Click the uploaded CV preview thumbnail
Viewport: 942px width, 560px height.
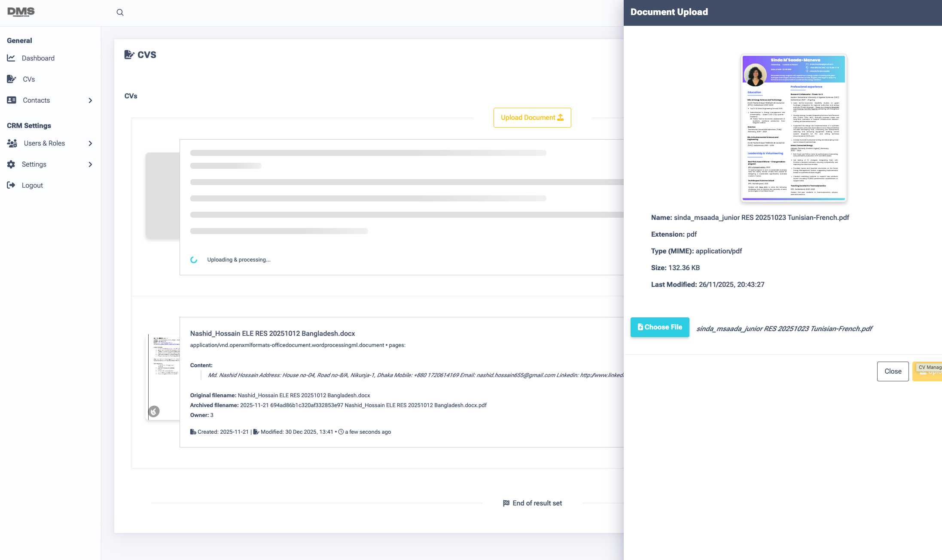coord(793,128)
